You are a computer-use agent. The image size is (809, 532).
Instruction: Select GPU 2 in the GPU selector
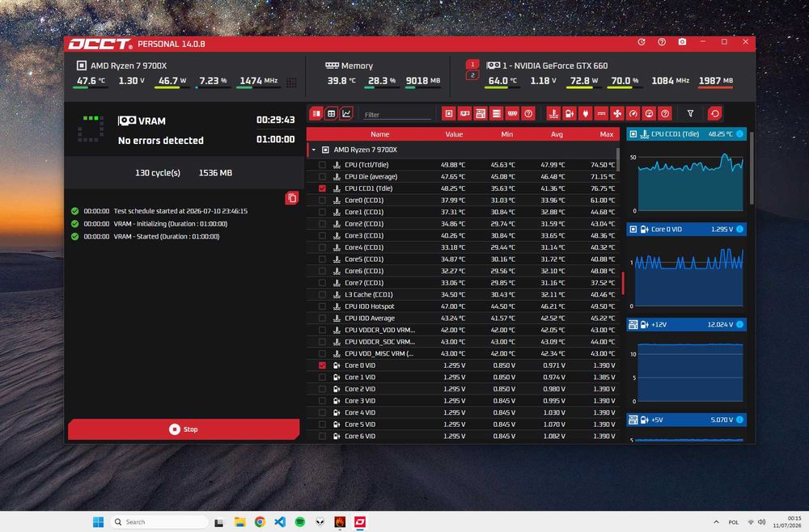[x=472, y=75]
